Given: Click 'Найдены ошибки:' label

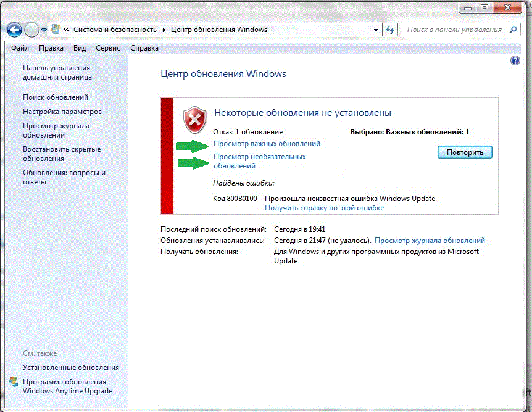Looking at the screenshot, I should tap(244, 183).
